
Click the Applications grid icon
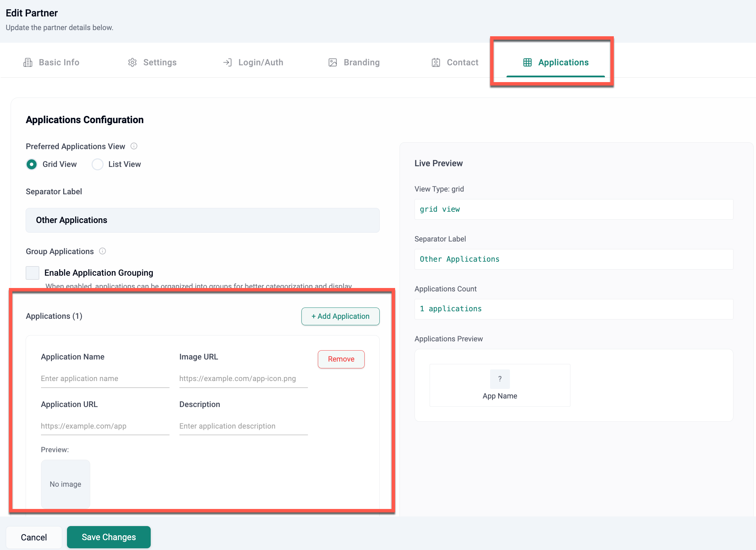coord(527,63)
